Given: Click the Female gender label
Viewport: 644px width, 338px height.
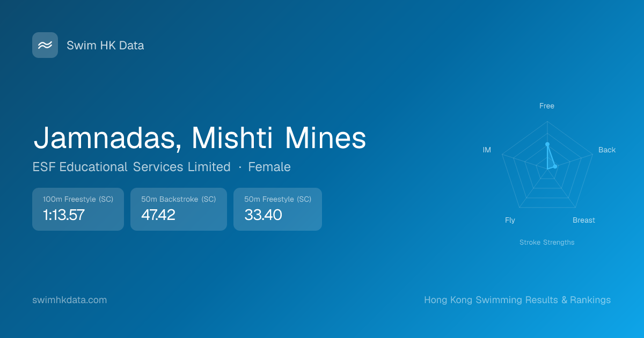Looking at the screenshot, I should (269, 167).
